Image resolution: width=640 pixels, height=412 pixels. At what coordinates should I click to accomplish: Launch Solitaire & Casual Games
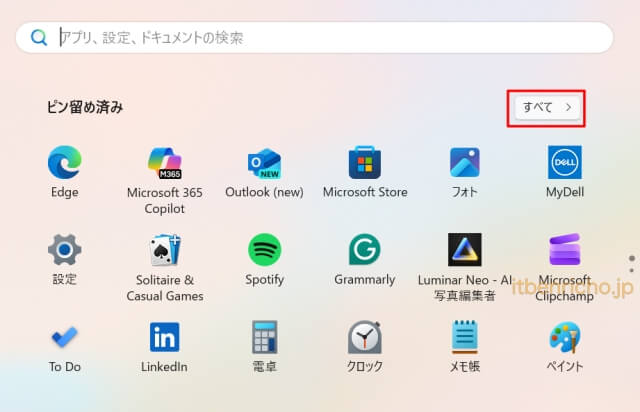164,250
